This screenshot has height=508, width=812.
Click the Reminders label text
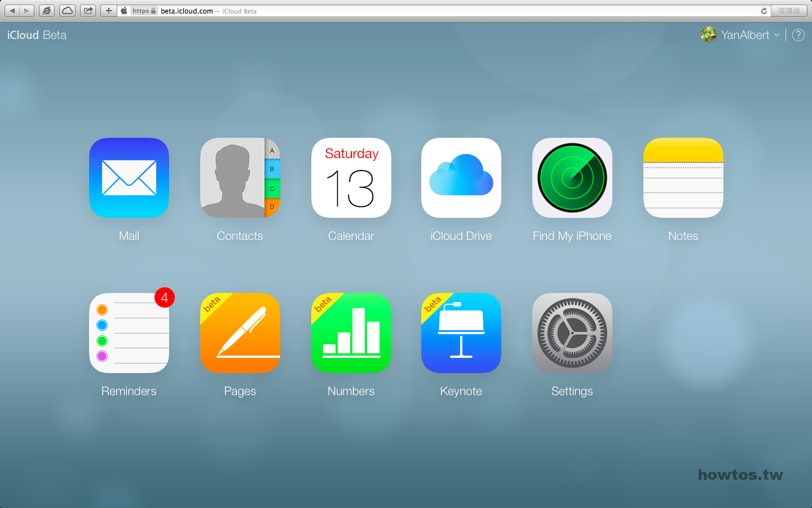(129, 391)
